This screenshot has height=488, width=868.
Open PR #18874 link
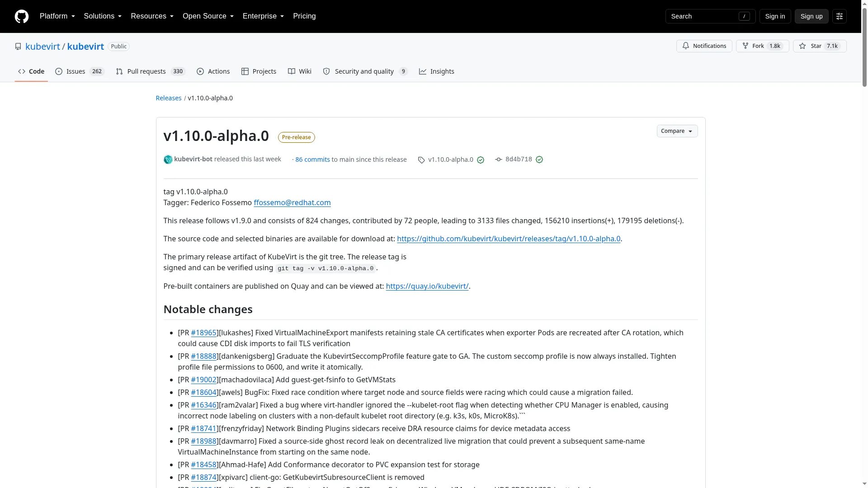(x=203, y=478)
